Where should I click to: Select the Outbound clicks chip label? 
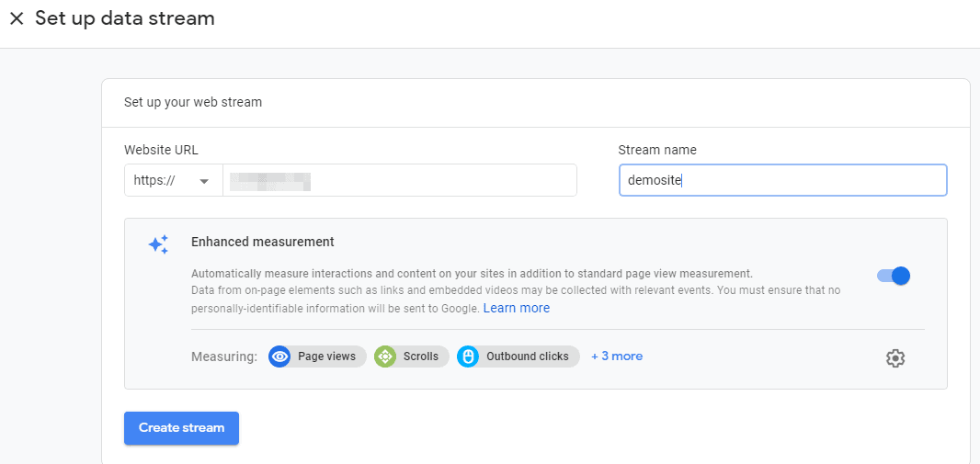click(527, 356)
